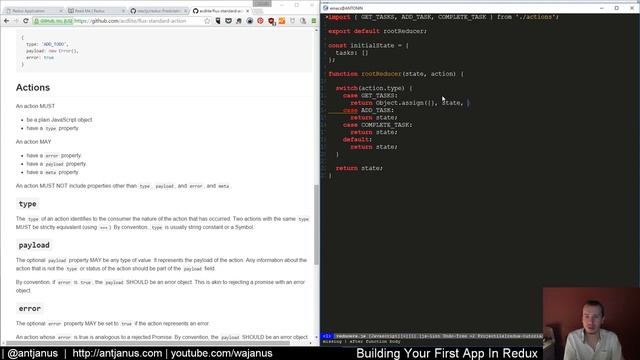
Task: Click the 'switch(action.type)' line
Action: click(x=374, y=88)
